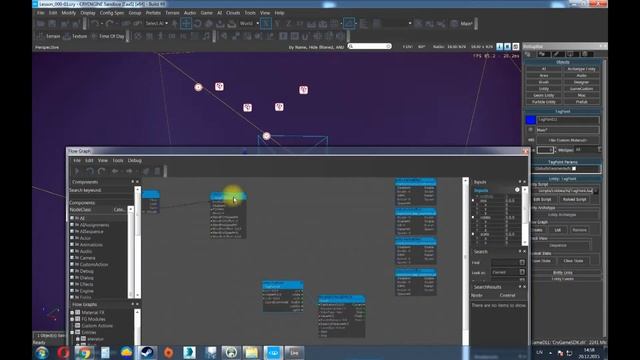Click the TagPoint11 name field

(568, 120)
